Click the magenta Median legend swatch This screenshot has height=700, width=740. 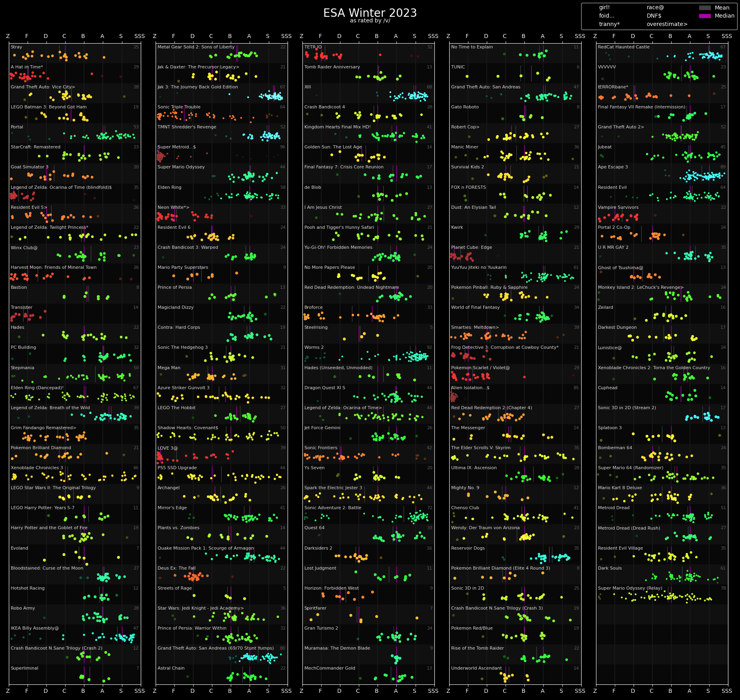pyautogui.click(x=705, y=16)
